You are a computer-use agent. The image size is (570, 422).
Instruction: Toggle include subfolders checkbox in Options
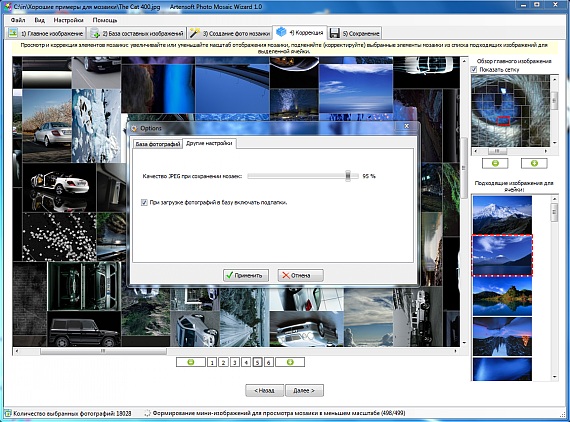point(144,202)
